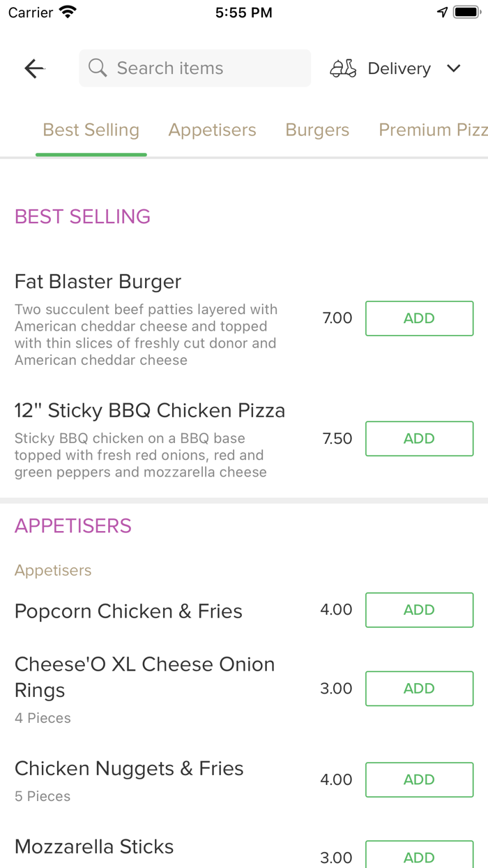
Task: Tap the Chicken Nuggets & Fries item name
Action: tap(129, 768)
